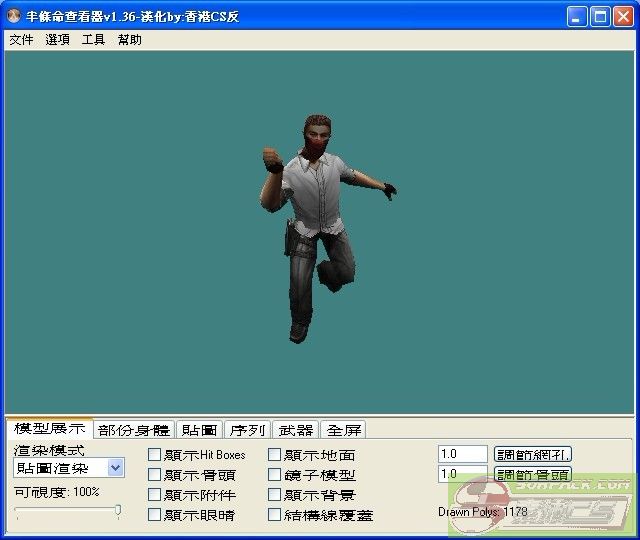Select the 序列 tab
The image size is (640, 540).
247,430
